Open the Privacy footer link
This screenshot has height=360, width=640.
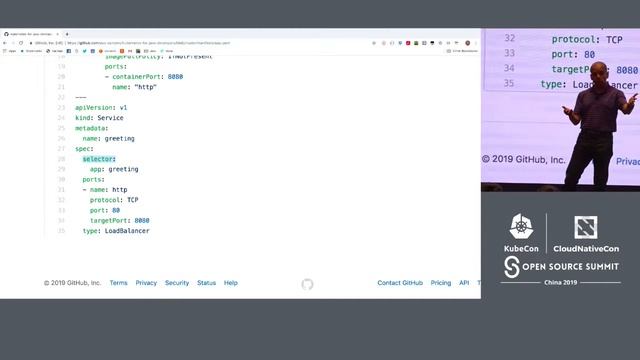tap(146, 283)
